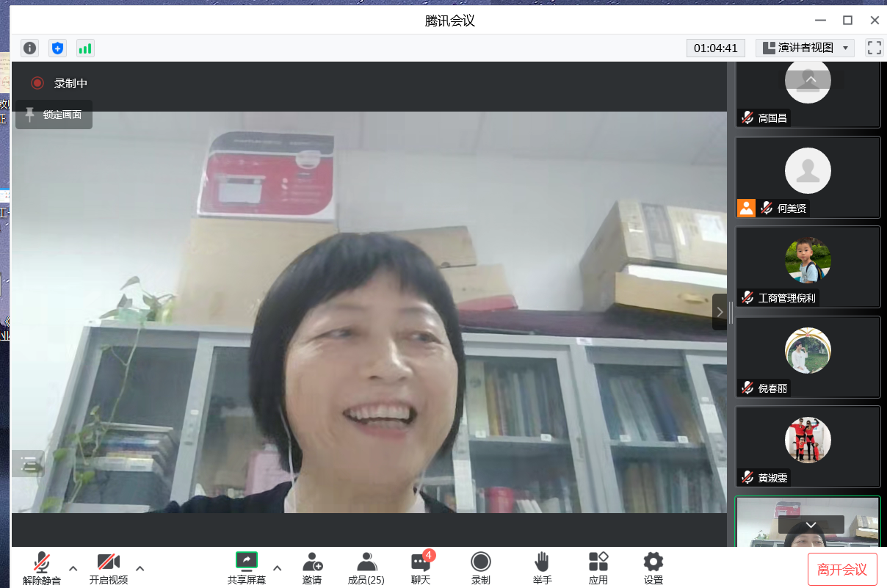Open the Apps (应用) icon
The width and height of the screenshot is (887, 588).
(x=598, y=568)
